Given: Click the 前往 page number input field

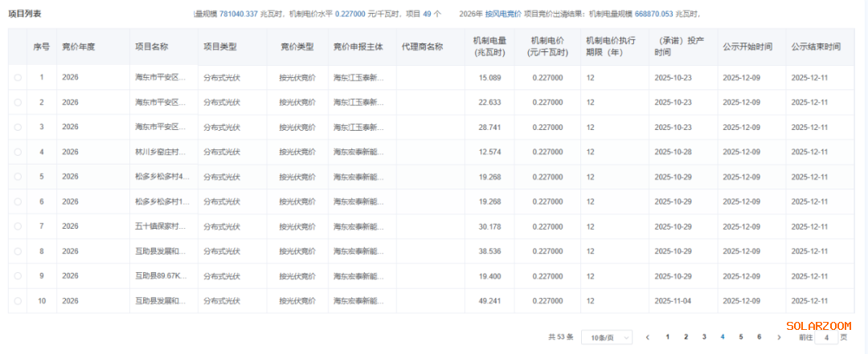Looking at the screenshot, I should point(826,338).
